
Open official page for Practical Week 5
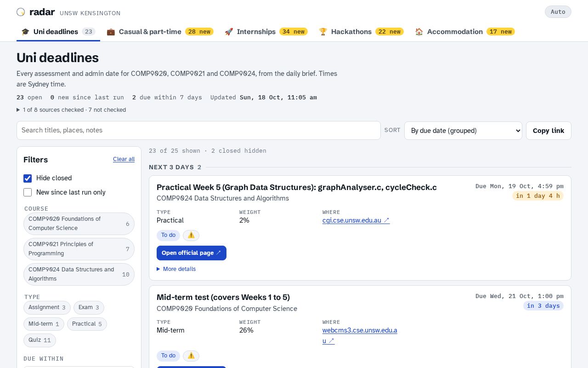[x=192, y=253]
